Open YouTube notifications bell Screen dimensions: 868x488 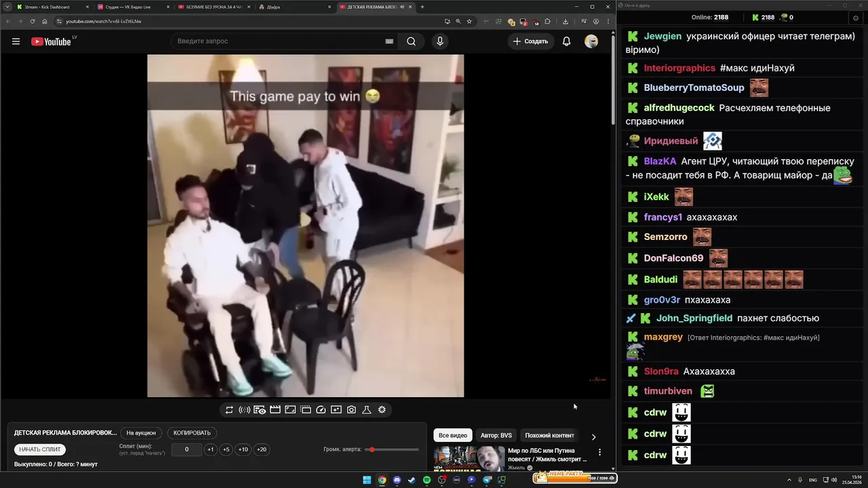click(566, 41)
